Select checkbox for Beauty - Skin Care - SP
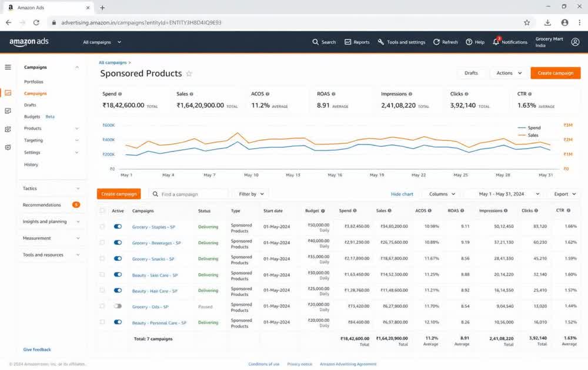The height and width of the screenshot is (370, 588). [x=102, y=274]
